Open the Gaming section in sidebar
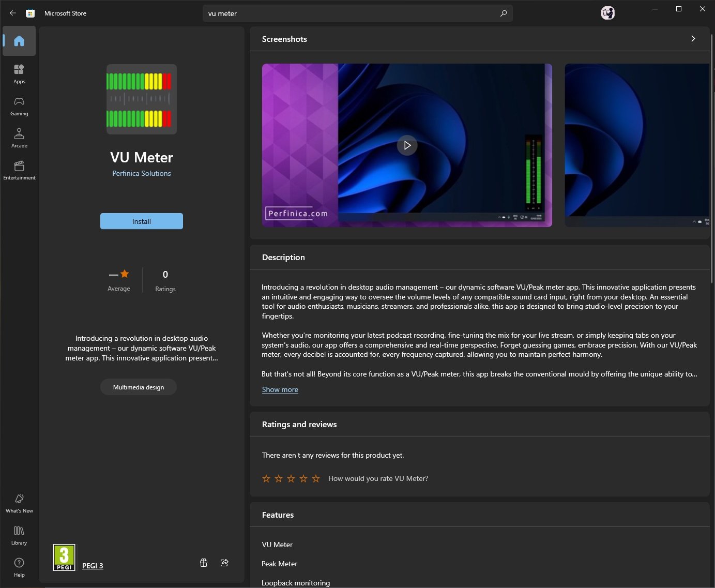715x588 pixels. point(19,105)
